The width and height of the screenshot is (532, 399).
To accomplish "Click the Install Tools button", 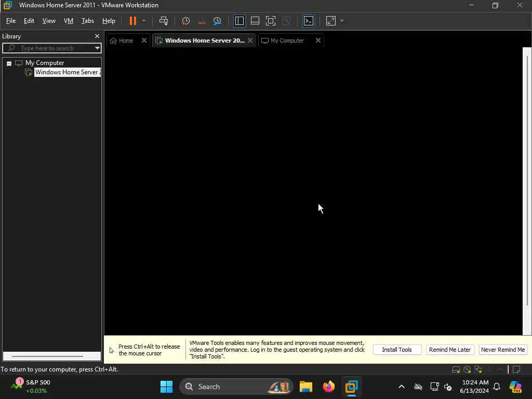I will tap(397, 350).
